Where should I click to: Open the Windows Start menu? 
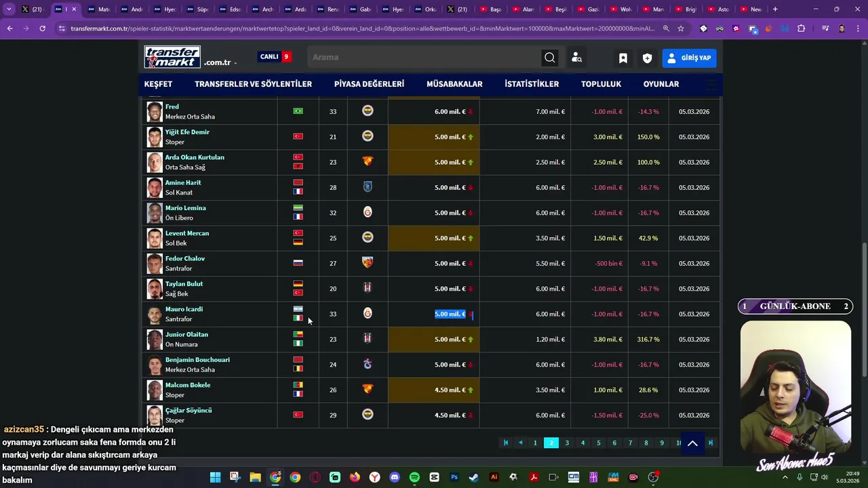215,477
